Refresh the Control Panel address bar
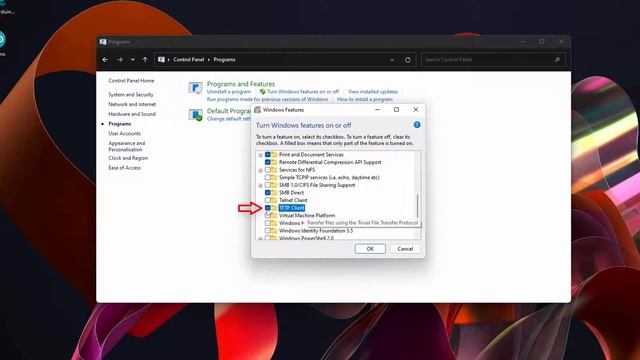640x360 pixels. click(x=408, y=60)
